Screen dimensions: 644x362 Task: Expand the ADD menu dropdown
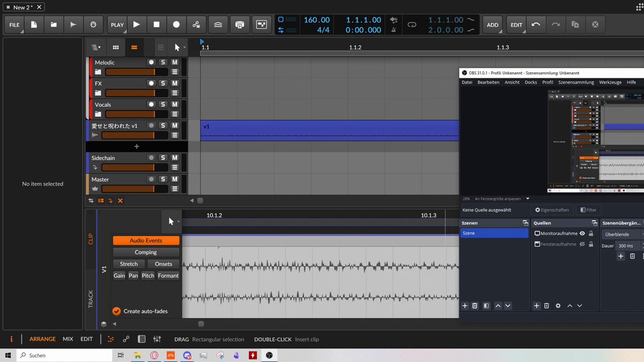point(493,25)
